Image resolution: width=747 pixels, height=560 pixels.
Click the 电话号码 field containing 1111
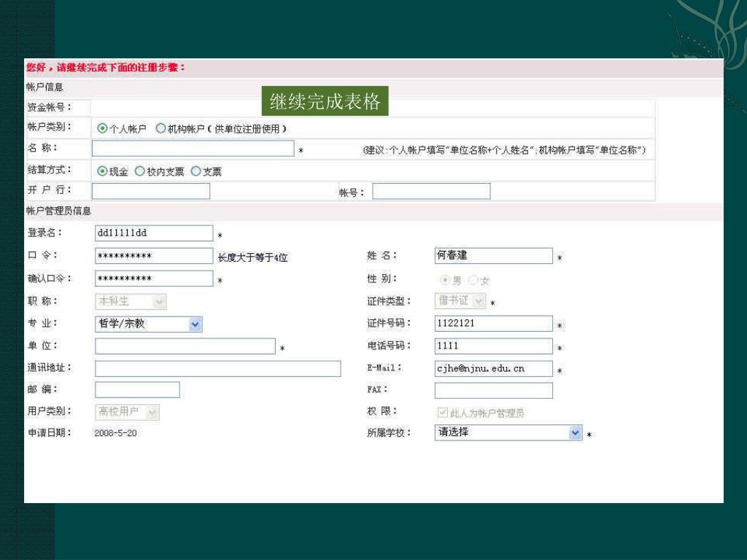point(494,346)
